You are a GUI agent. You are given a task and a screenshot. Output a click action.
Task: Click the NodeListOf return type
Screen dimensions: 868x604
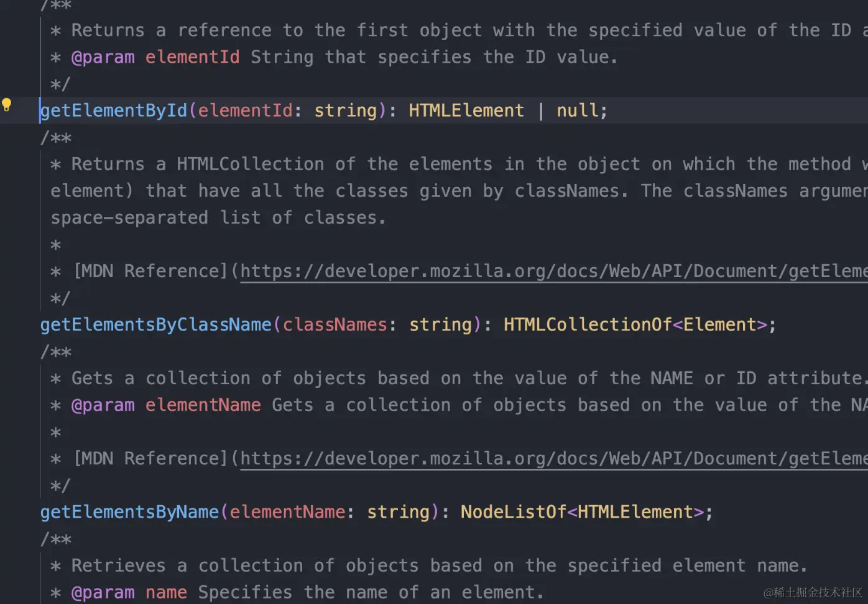[514, 512]
